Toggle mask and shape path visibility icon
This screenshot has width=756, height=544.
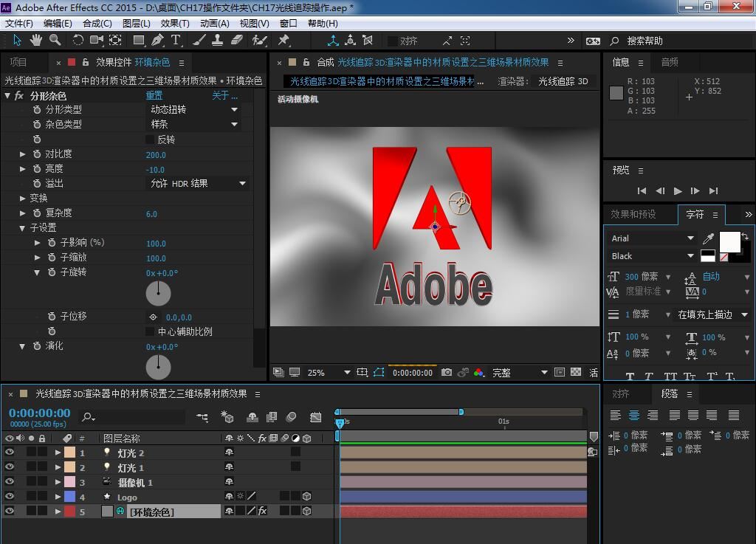pyautogui.click(x=379, y=372)
